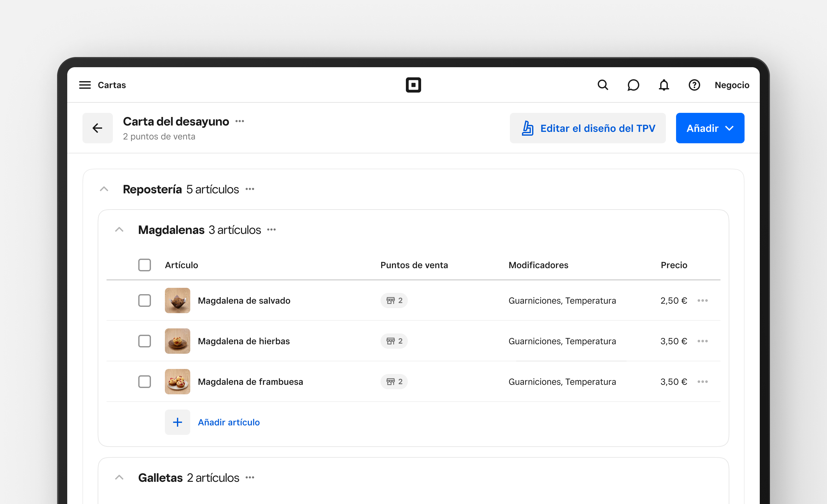Click the Repostería section title
Image resolution: width=827 pixels, height=504 pixels.
[x=153, y=189]
